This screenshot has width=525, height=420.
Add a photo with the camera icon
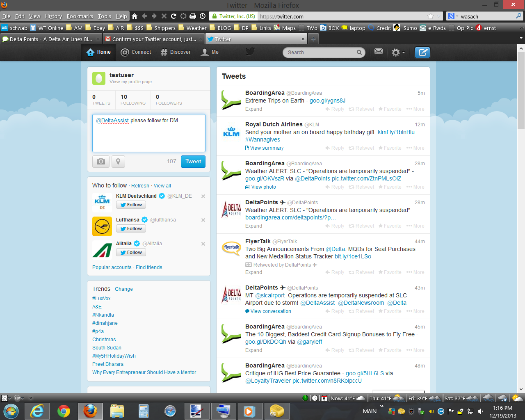[101, 162]
